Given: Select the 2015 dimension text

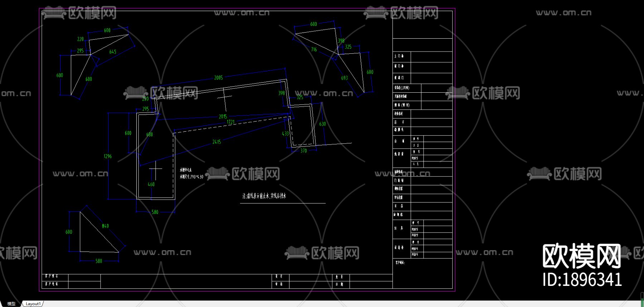Looking at the screenshot, I should (223, 117).
